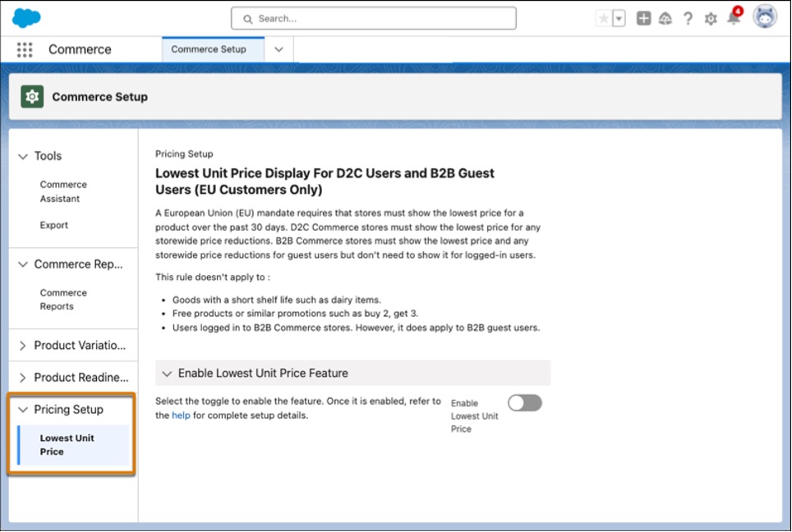This screenshot has height=532, width=792.
Task: Click the Commerce app name
Action: [80, 49]
